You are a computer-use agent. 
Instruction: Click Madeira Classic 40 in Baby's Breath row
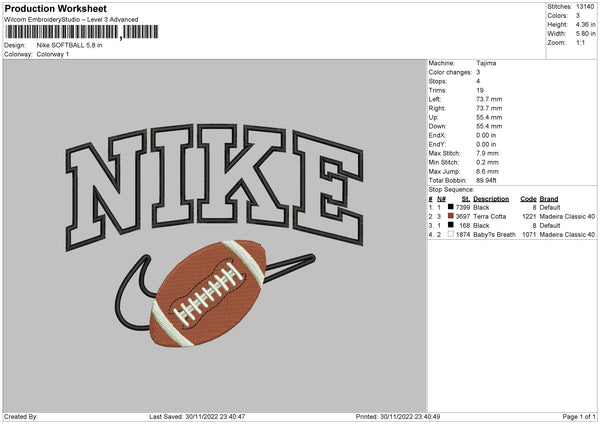567,235
